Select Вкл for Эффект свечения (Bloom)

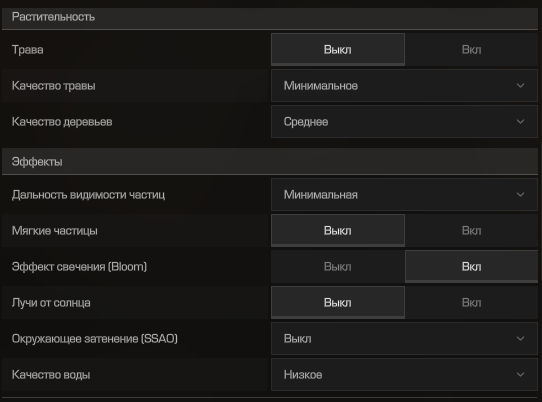pos(471,267)
